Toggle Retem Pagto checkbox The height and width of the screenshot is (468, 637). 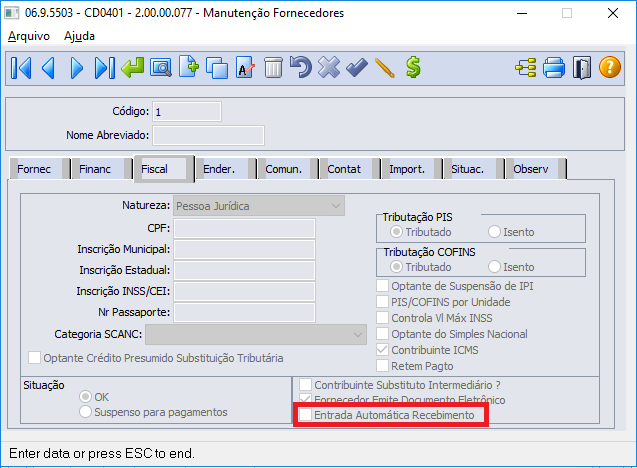[382, 366]
